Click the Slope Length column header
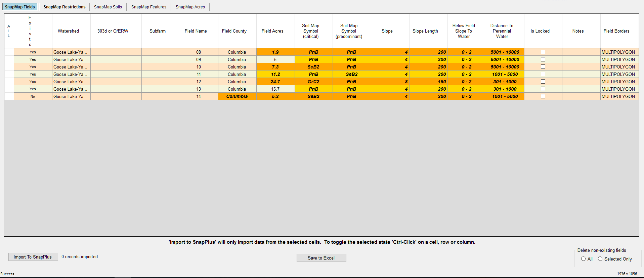This screenshot has width=644, height=278. (428, 31)
